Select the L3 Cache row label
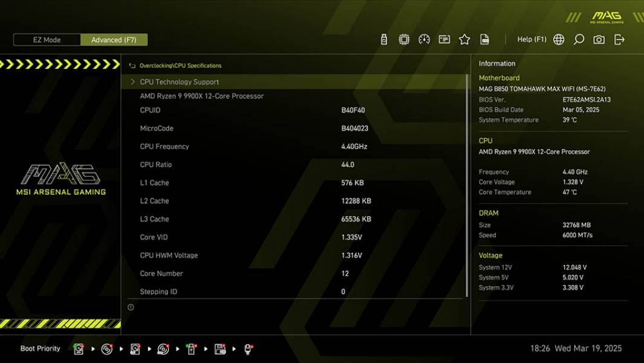This screenshot has height=363, width=644. point(154,219)
